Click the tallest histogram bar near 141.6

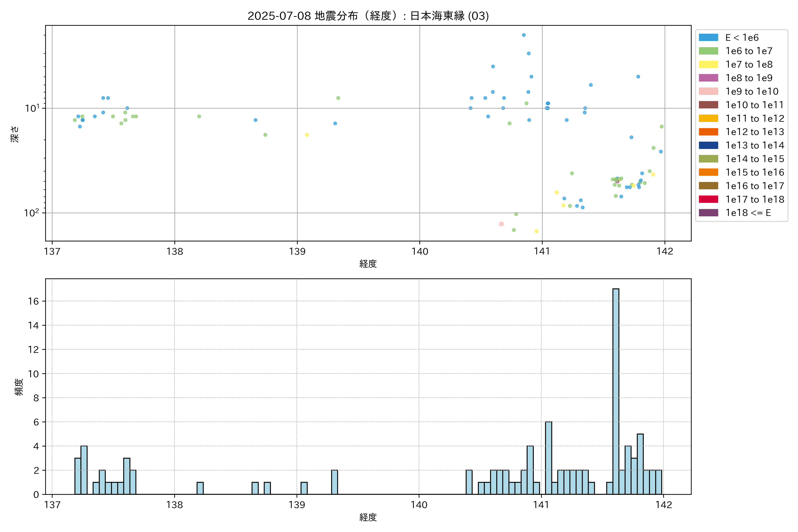point(616,390)
